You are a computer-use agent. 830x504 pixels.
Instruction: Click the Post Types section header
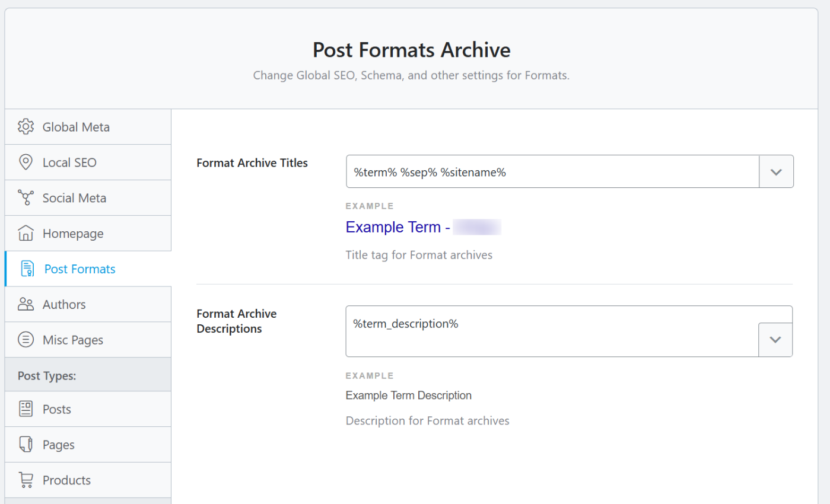tap(88, 375)
